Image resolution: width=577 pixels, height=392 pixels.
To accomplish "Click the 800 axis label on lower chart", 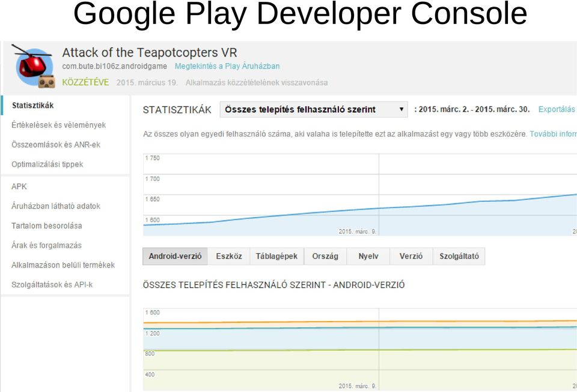I will 150,354.
